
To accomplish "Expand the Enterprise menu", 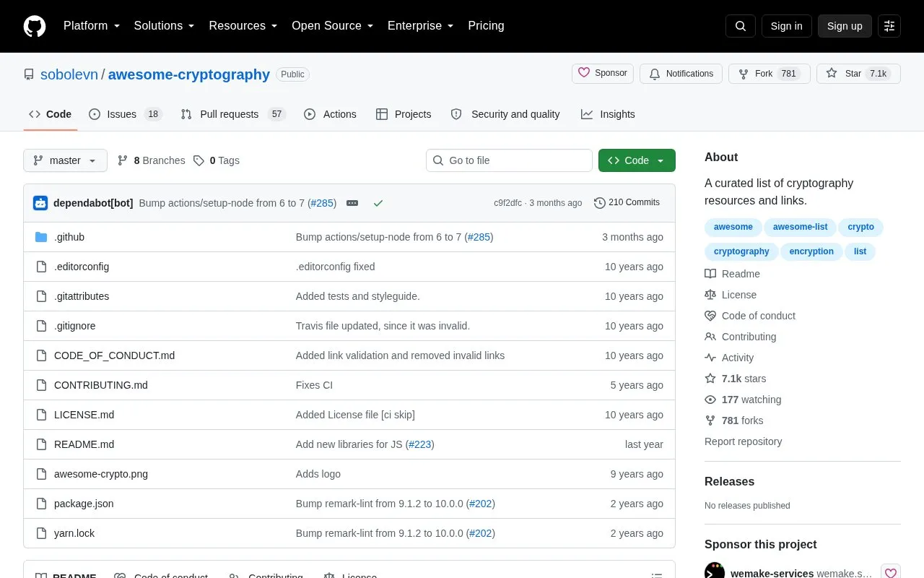I will 421,26.
